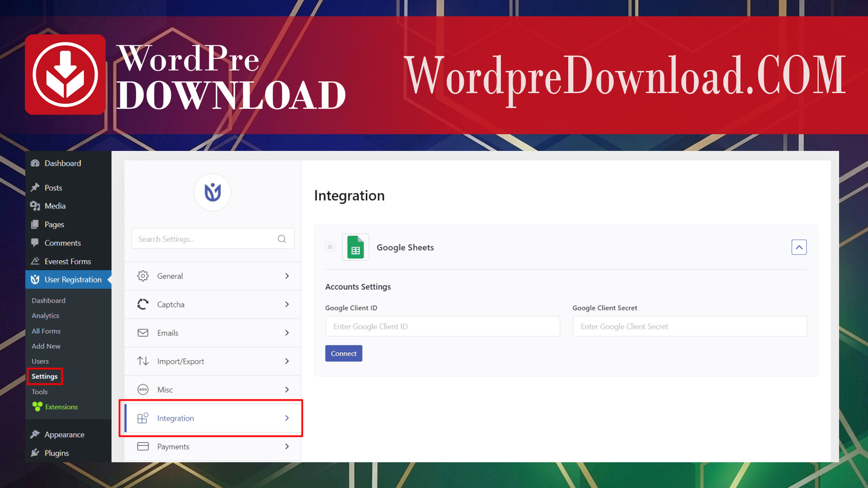
Task: Click the General gear icon
Action: [x=143, y=276]
